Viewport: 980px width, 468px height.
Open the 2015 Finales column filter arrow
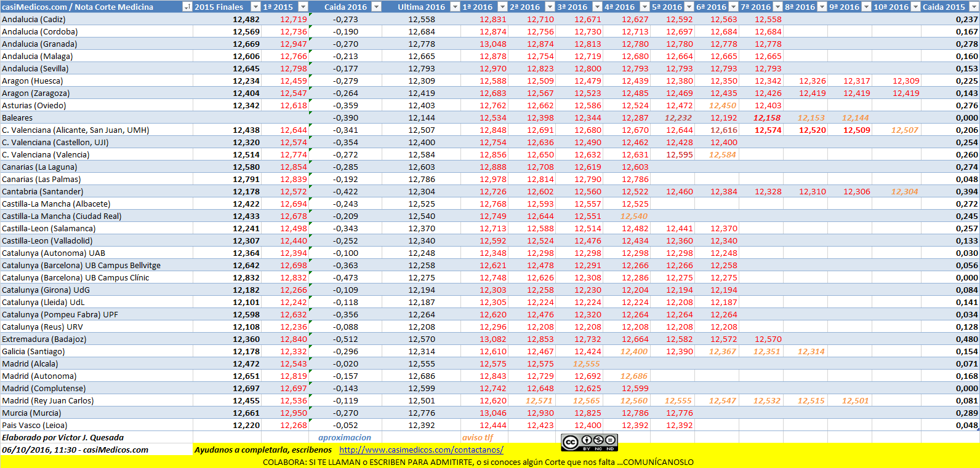[x=256, y=7]
